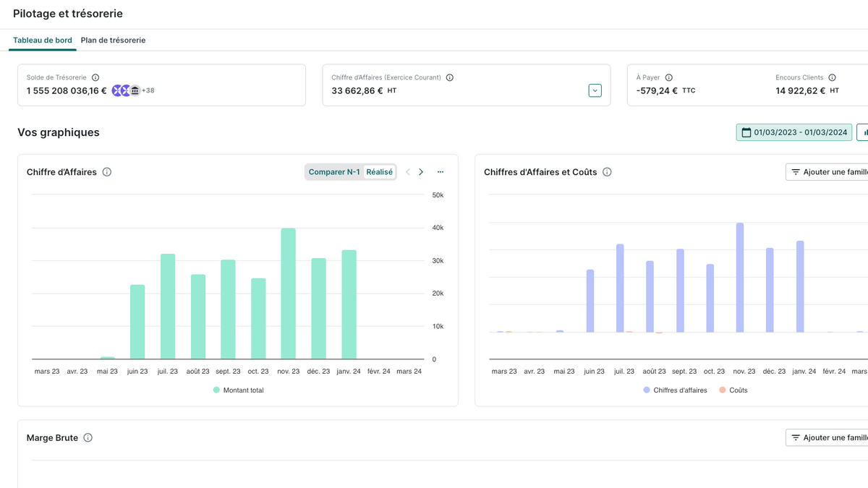Click the Vos graphiques heading

point(59,132)
